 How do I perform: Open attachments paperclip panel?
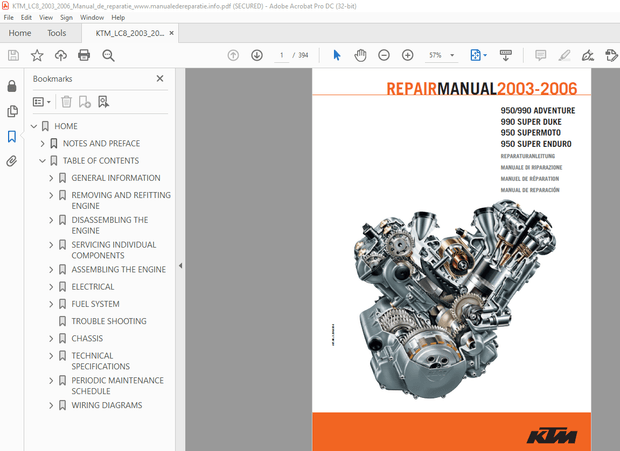point(12,161)
